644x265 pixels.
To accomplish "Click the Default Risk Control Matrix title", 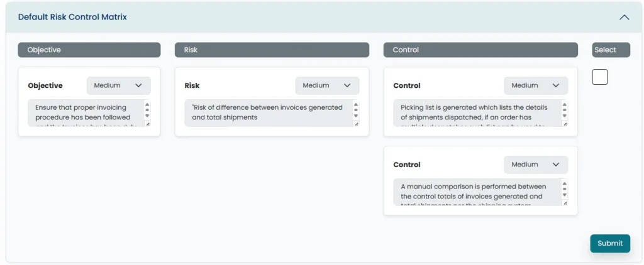I will 72,17.
